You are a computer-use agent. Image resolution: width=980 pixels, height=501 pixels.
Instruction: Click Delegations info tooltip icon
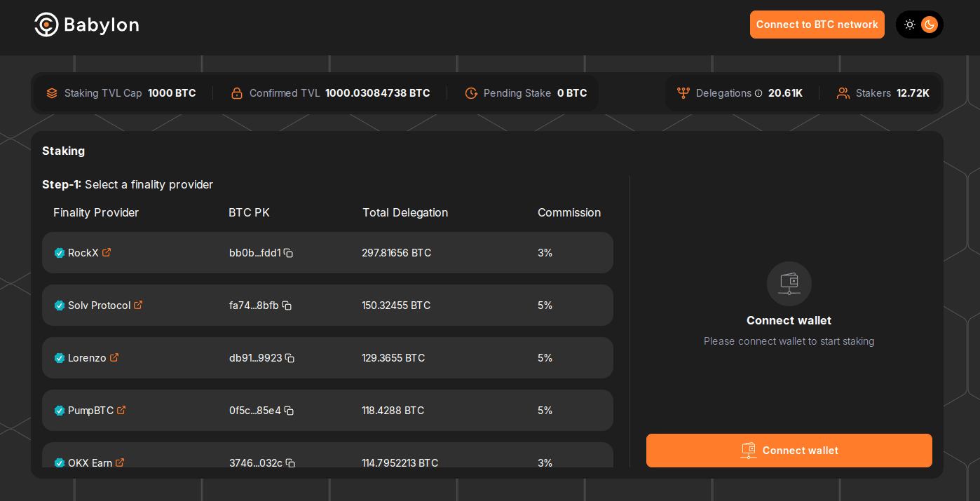(758, 93)
